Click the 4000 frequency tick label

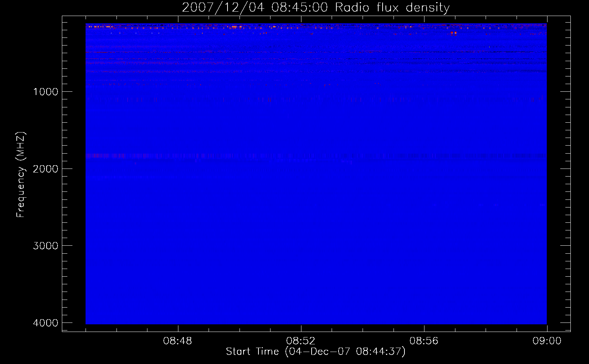point(46,323)
